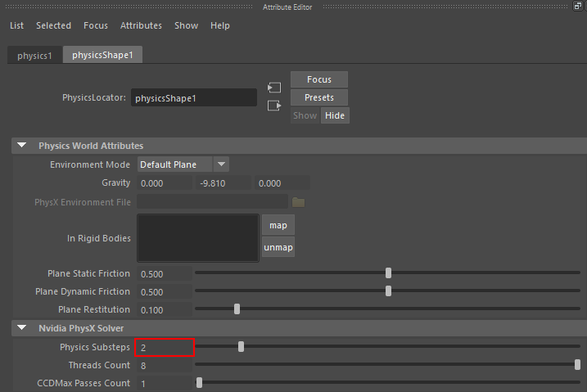Click the Focus button
Viewport: 587px width, 392px height.
click(319, 79)
